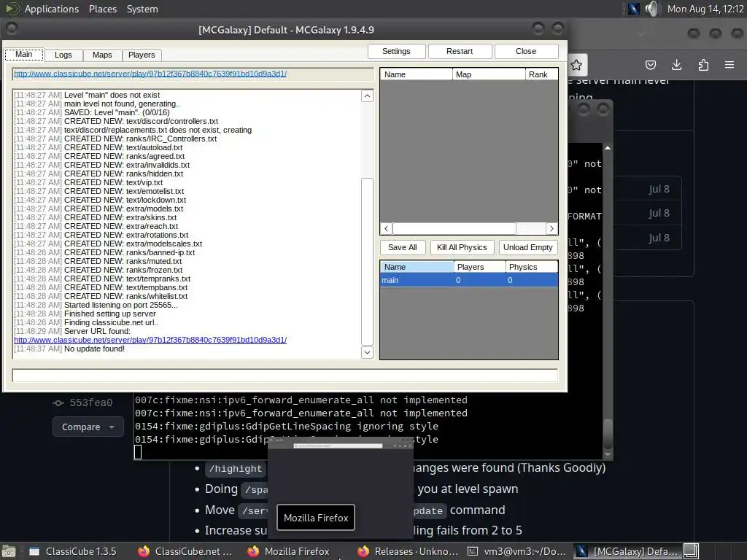Open Firefox downloads icon

tap(676, 65)
